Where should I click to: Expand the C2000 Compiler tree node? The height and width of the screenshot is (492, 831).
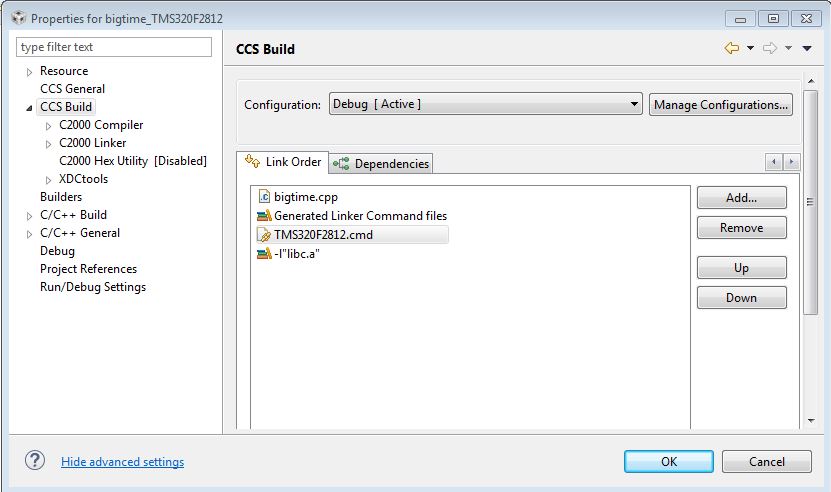[48, 126]
